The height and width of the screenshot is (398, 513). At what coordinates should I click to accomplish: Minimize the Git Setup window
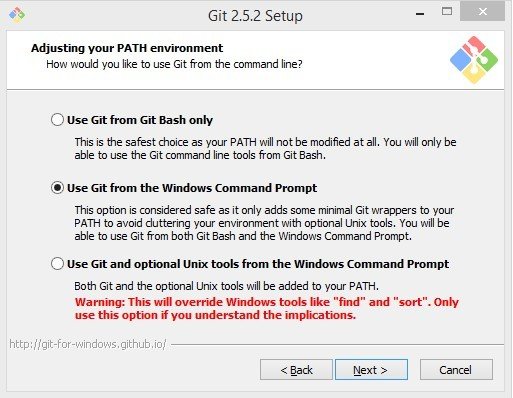pos(420,13)
